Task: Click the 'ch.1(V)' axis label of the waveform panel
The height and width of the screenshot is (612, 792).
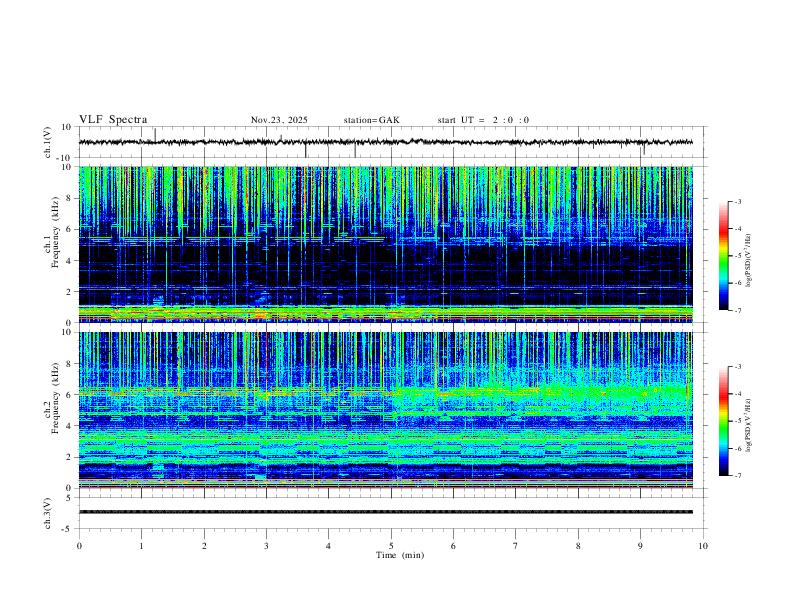Action: (48, 142)
